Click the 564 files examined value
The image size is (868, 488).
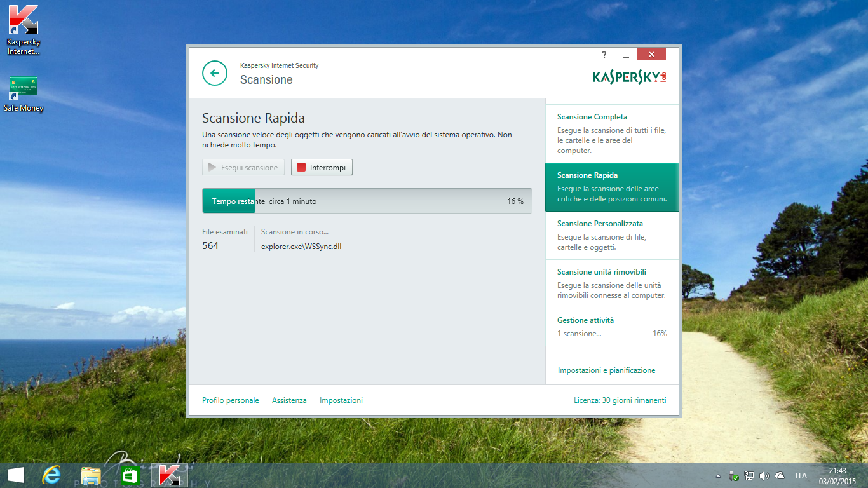point(210,246)
